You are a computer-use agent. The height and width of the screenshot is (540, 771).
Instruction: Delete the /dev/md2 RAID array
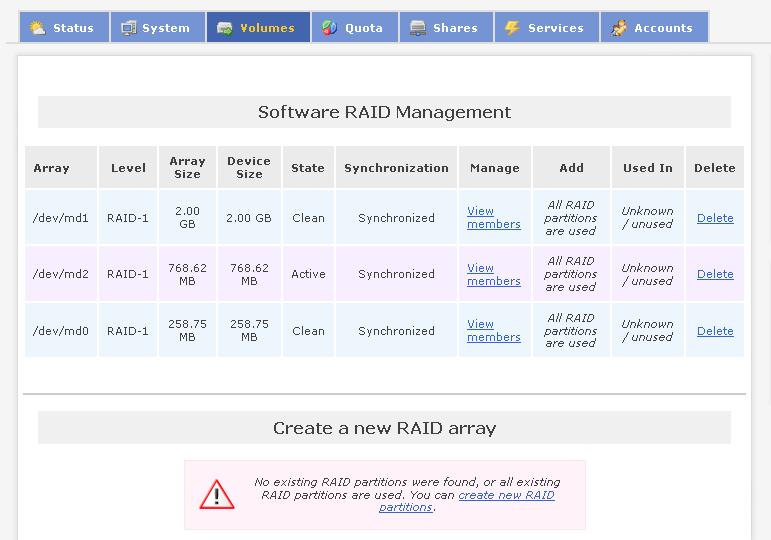click(714, 274)
